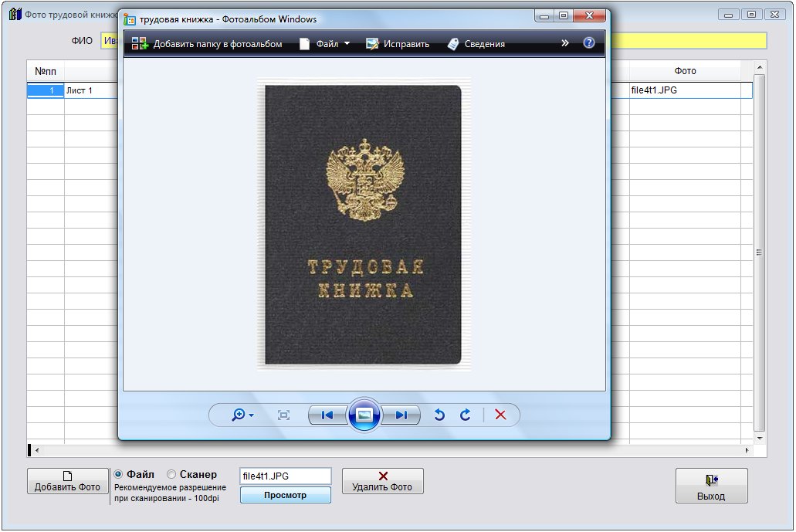This screenshot has width=796, height=532.
Task: Delete the photo with red X
Action: (x=500, y=415)
